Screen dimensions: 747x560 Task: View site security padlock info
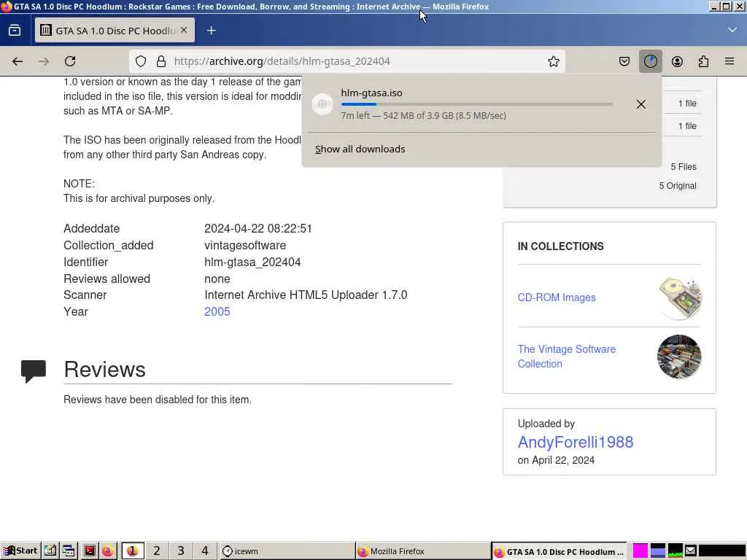click(x=161, y=61)
